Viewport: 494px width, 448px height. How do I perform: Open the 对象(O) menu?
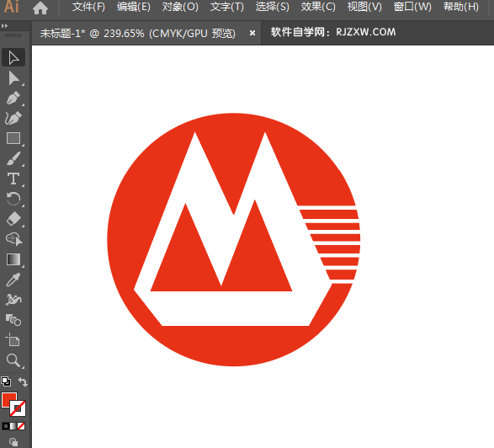pos(180,7)
